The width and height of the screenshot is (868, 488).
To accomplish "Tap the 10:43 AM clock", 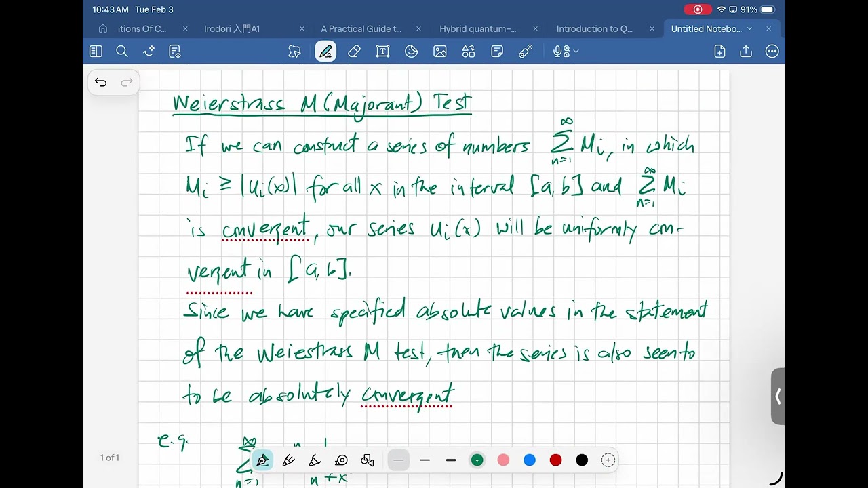I will point(111,9).
